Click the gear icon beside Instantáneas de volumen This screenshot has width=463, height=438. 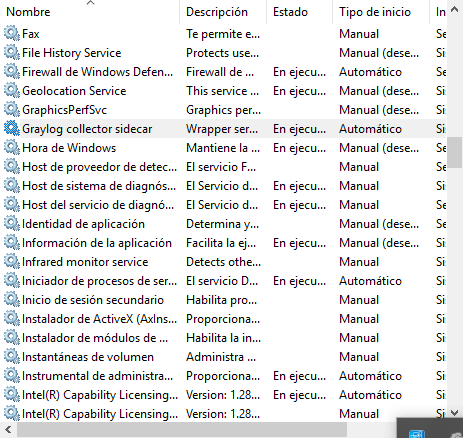pos(12,357)
